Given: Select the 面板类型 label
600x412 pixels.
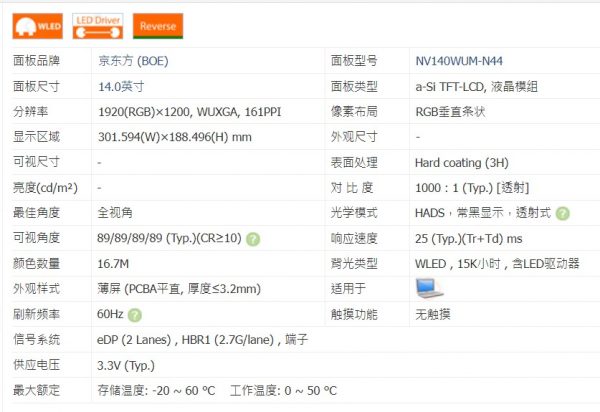Looking at the screenshot, I should [x=354, y=86].
